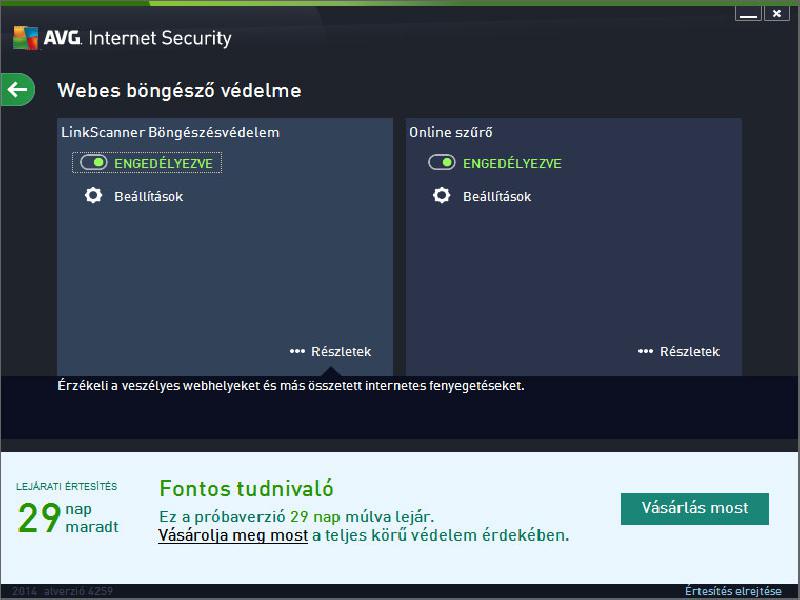This screenshot has width=800, height=600.
Task: Toggle off the LinkScanner Böngészésvédelem switch
Action: [x=94, y=163]
